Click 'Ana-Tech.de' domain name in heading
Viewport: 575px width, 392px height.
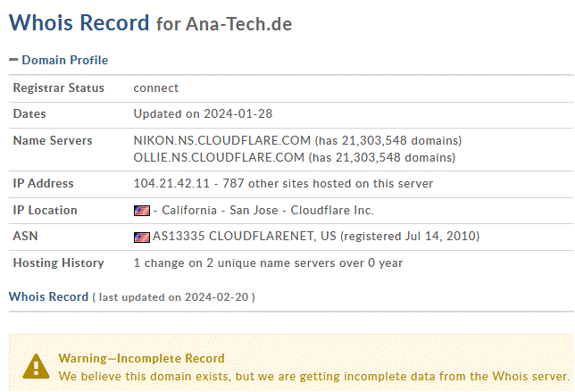[238, 24]
